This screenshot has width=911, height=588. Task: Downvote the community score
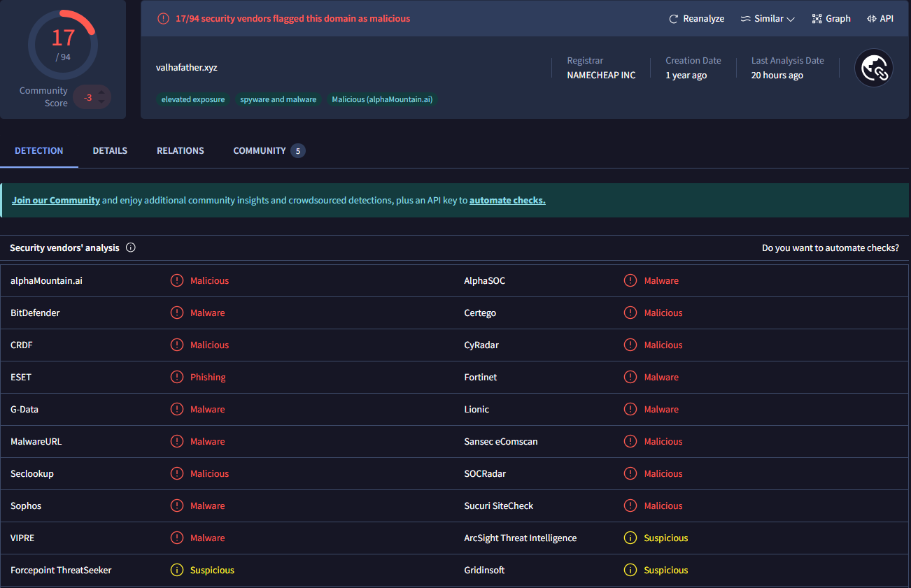pos(101,102)
